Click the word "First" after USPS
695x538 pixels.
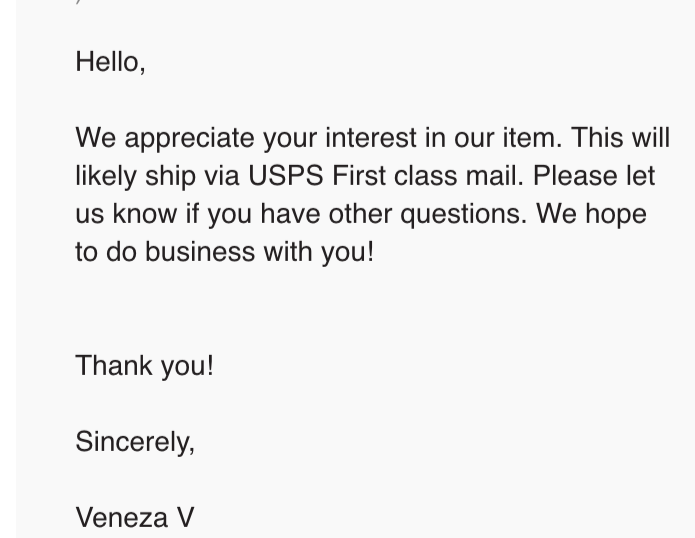coord(358,176)
